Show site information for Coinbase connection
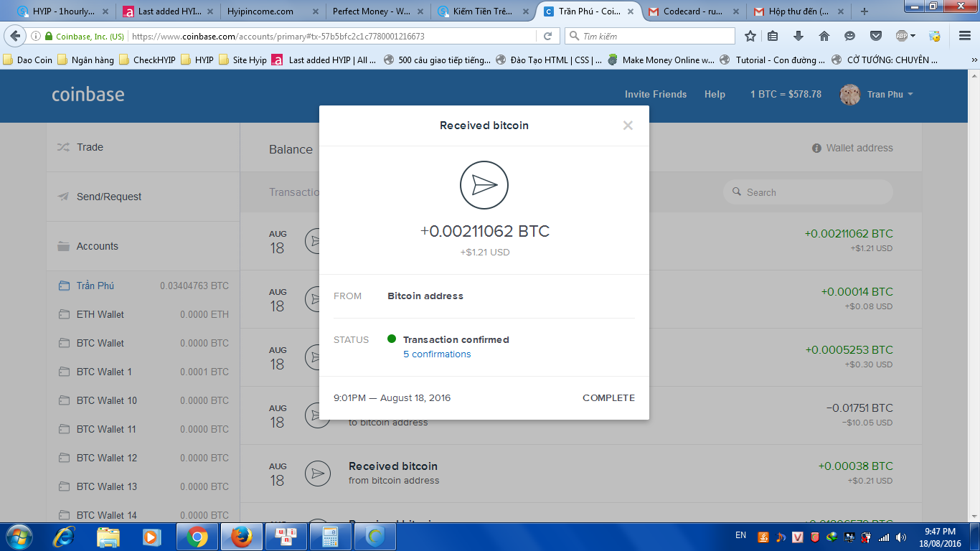Screen dimensions: 980x551 click(x=36, y=36)
